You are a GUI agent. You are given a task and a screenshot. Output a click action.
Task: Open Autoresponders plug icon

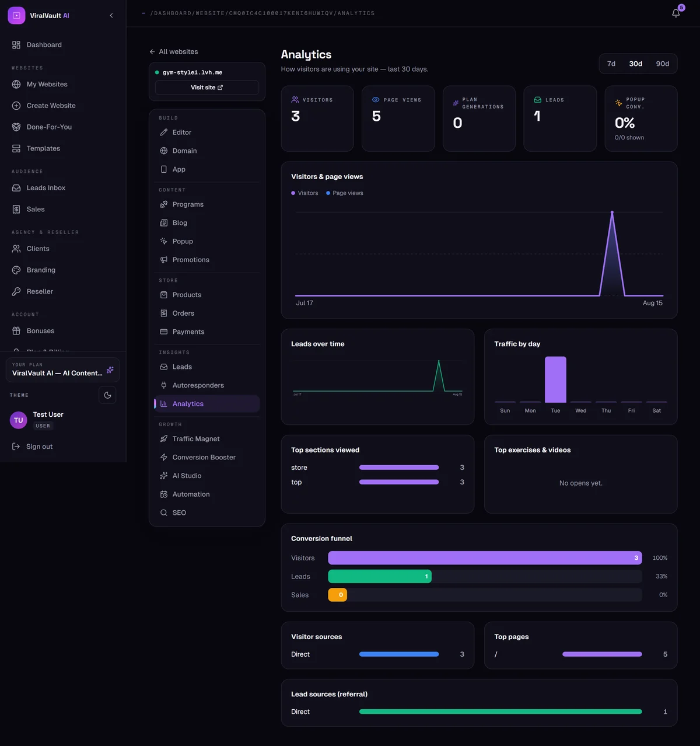(x=164, y=385)
